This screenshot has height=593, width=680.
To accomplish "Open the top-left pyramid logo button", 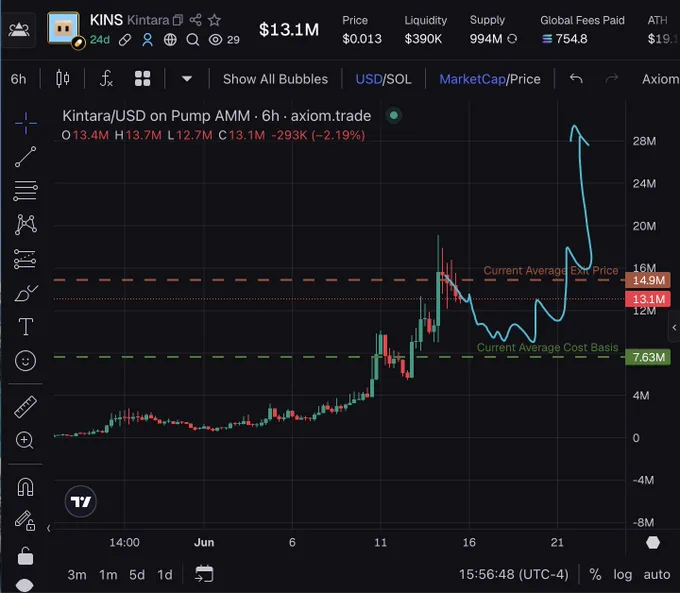I will 19,29.
